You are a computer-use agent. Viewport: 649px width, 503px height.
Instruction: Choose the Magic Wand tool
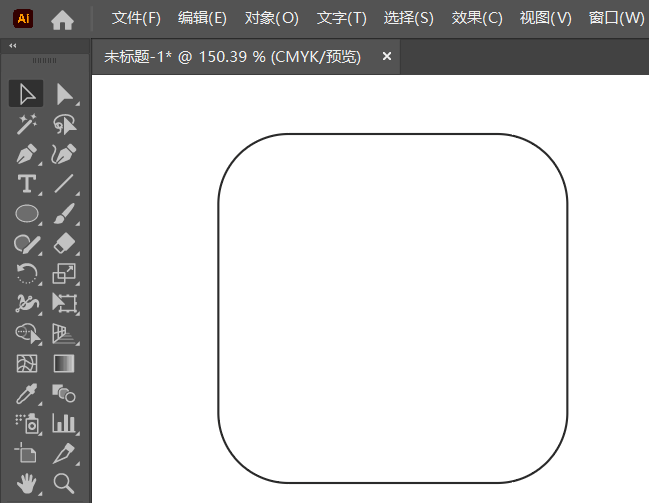pyautogui.click(x=26, y=124)
